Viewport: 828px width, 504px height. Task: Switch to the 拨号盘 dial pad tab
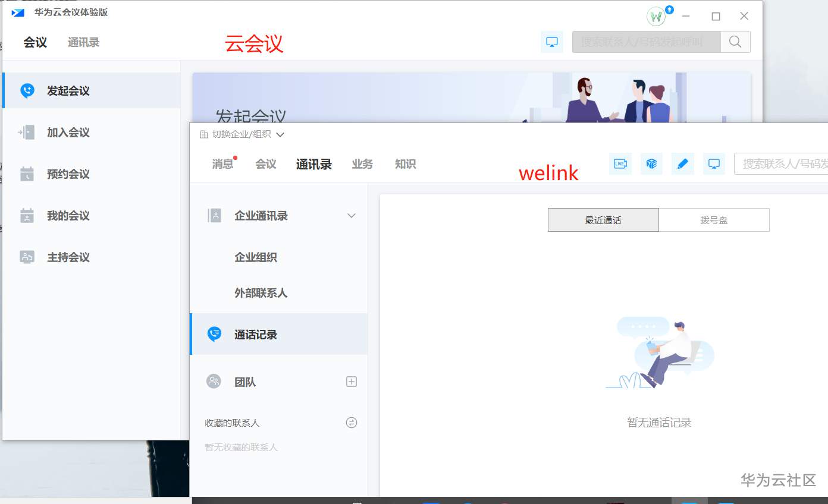(714, 220)
